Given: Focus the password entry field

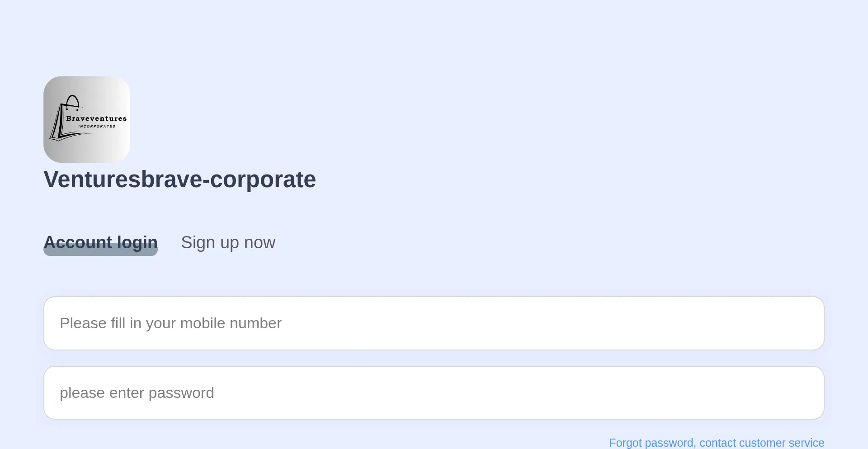Looking at the screenshot, I should click(x=434, y=393).
